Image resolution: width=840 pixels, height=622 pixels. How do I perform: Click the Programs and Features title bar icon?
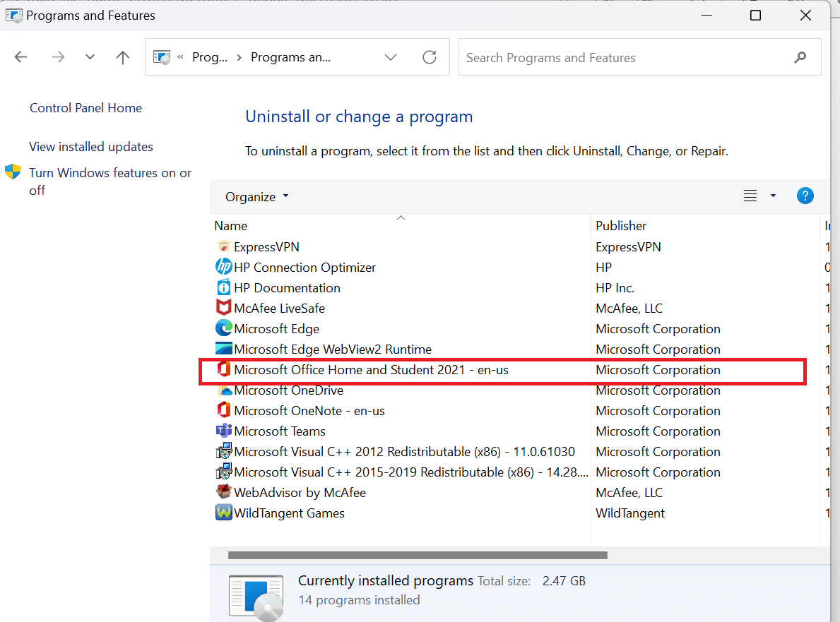click(14, 15)
